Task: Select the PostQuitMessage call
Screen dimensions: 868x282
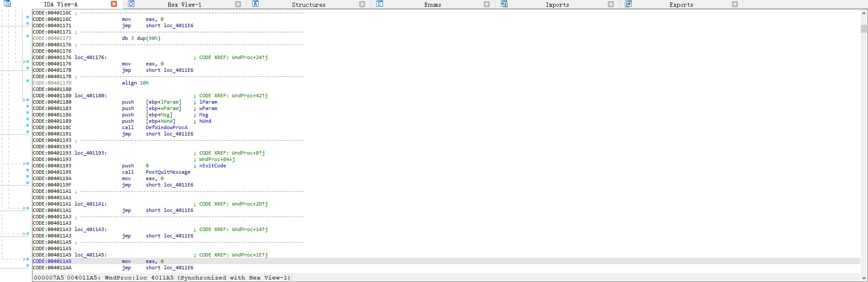Action: click(x=168, y=172)
